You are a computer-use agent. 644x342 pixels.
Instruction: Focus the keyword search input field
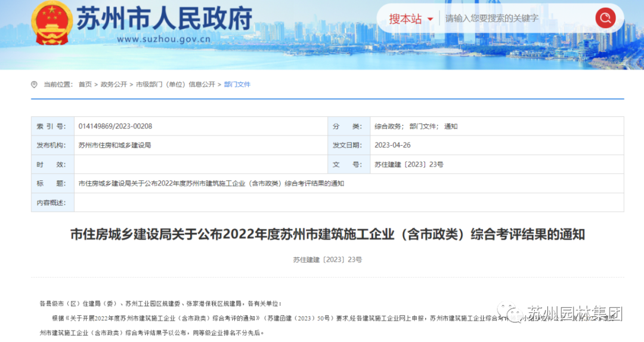(516, 19)
